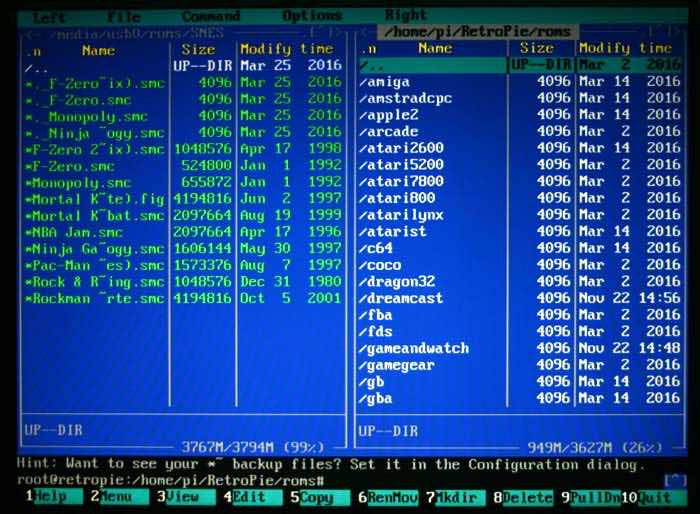Click the 6 RenMov function key
Screen dimensions: 700x514
388,497
